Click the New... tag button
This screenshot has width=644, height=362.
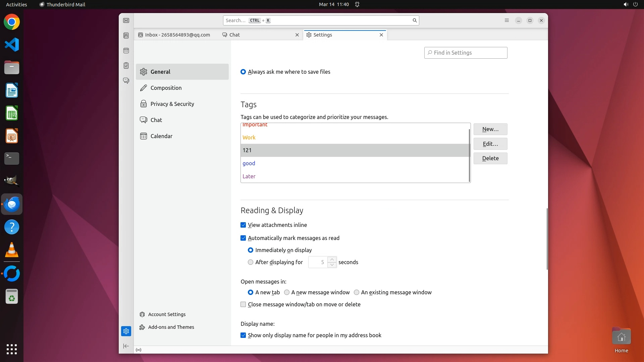[490, 129]
